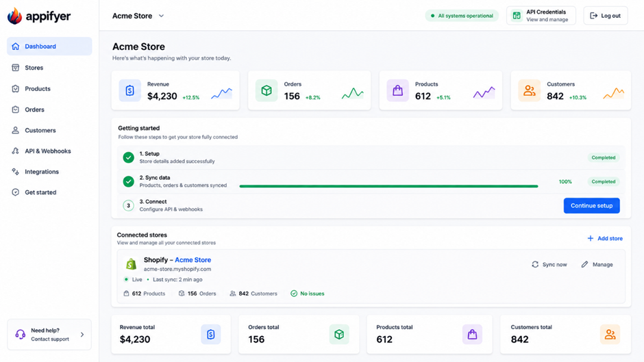Open Customers sidebar item
This screenshot has height=362, width=644.
click(x=49, y=130)
